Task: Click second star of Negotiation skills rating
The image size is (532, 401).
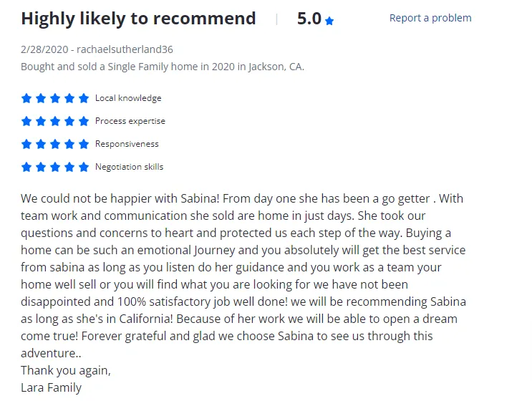Action: coord(41,167)
